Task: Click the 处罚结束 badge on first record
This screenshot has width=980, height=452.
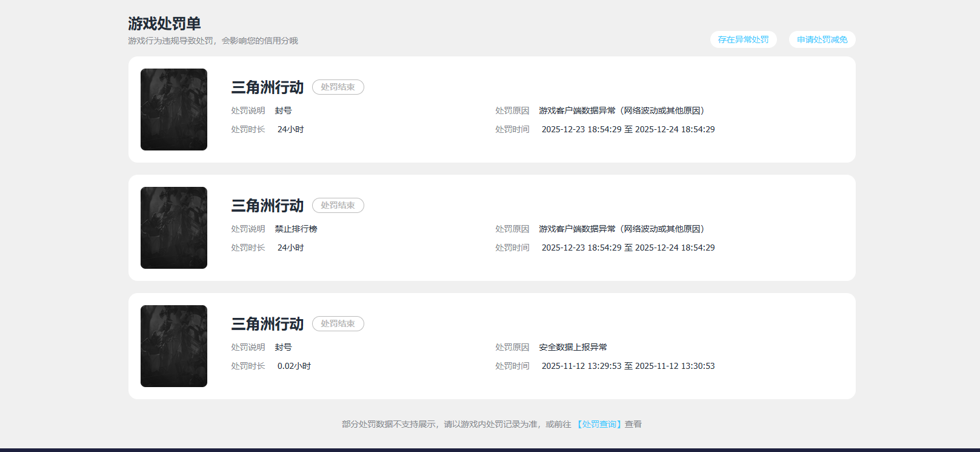Action: point(338,87)
